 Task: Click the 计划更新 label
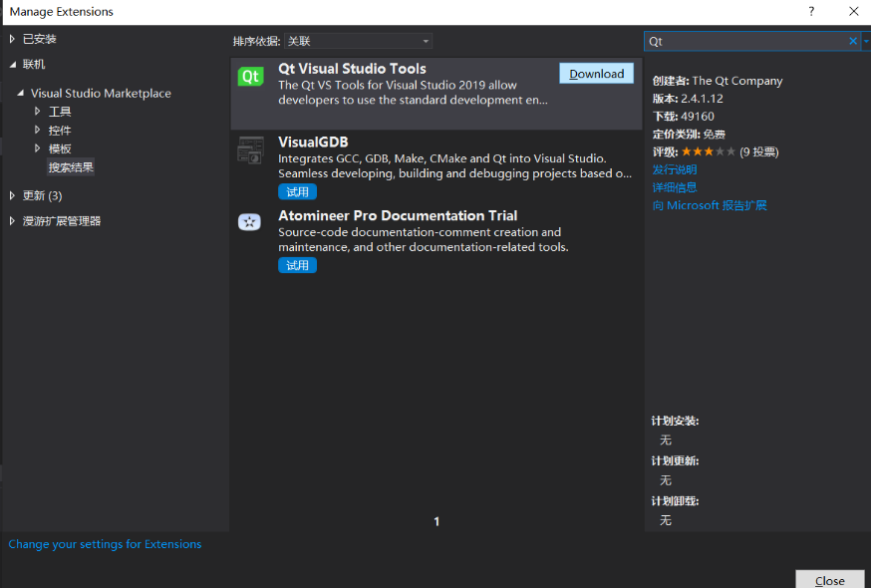[x=675, y=460]
